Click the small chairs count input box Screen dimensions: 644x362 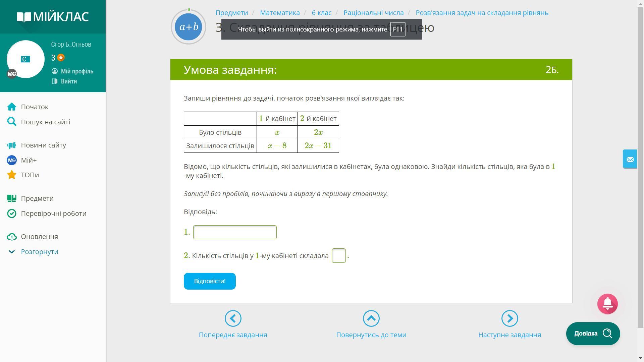click(338, 256)
